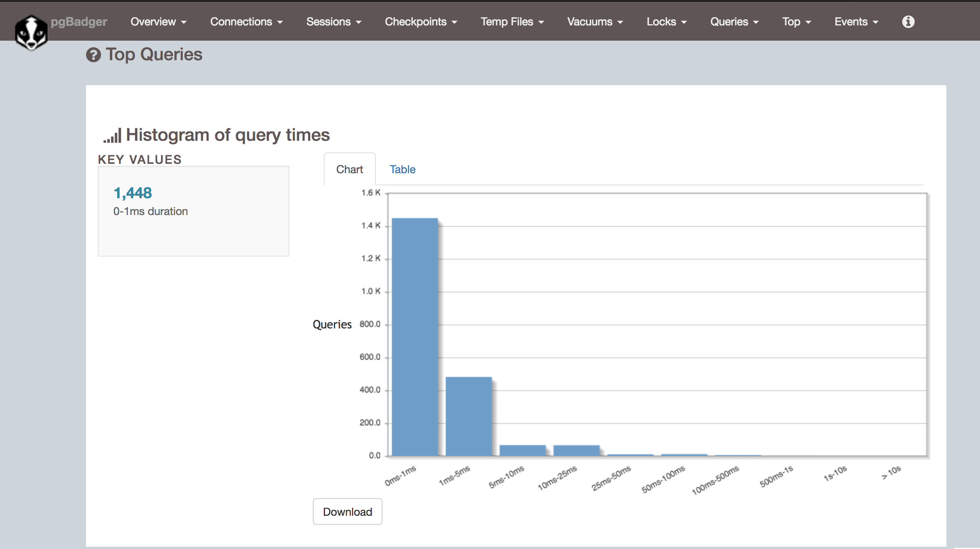Expand the Connections dropdown menu
This screenshot has width=980, height=549.
coord(246,22)
